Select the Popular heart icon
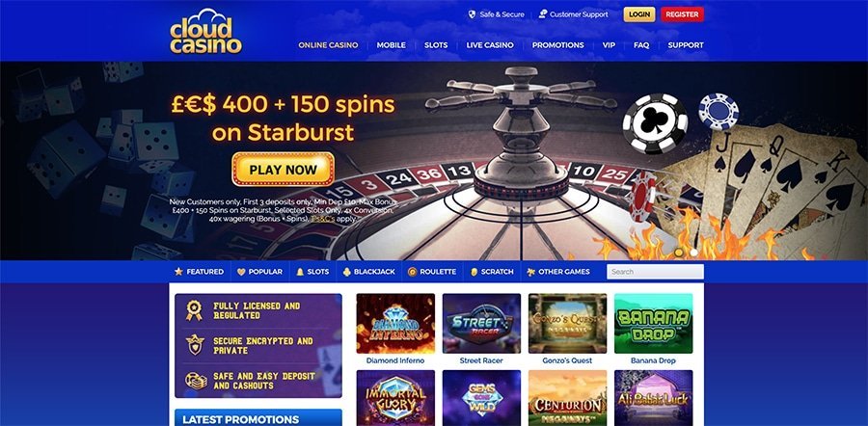Screen dimensions: 868x426 [241, 272]
